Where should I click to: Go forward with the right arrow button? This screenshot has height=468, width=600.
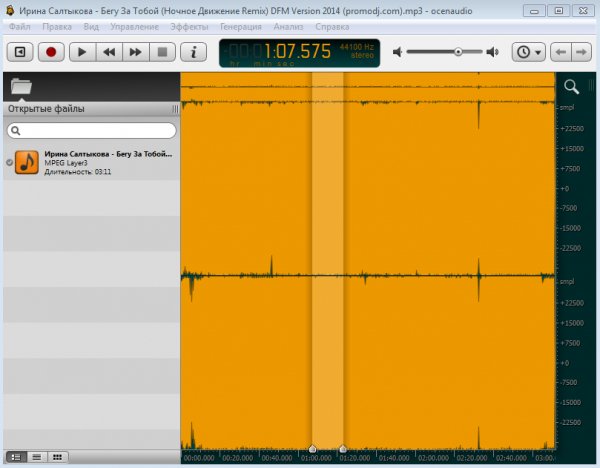pos(581,52)
